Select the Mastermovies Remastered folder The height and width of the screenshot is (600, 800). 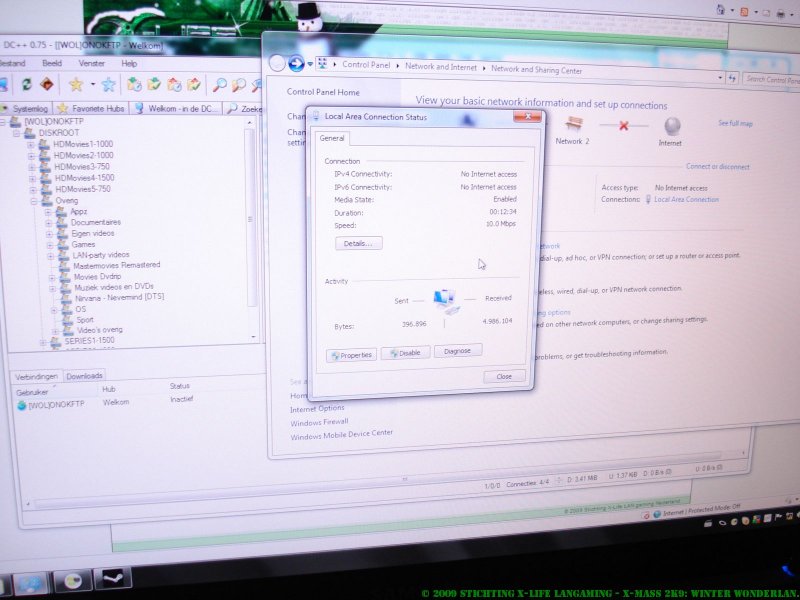[116, 266]
